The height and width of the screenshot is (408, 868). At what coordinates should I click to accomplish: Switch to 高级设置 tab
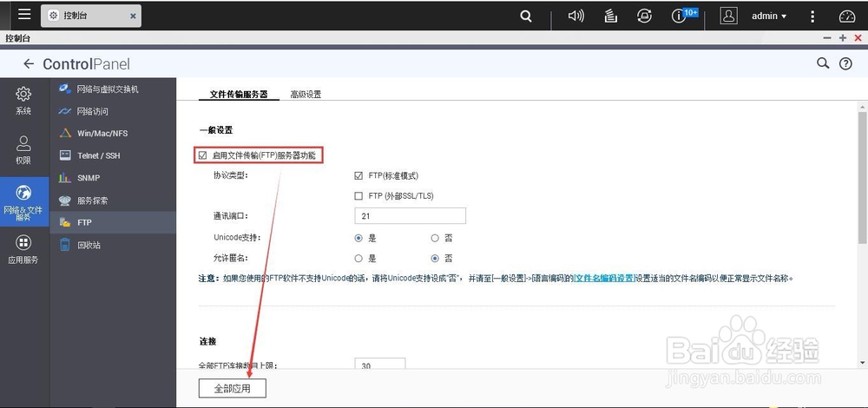pos(306,94)
